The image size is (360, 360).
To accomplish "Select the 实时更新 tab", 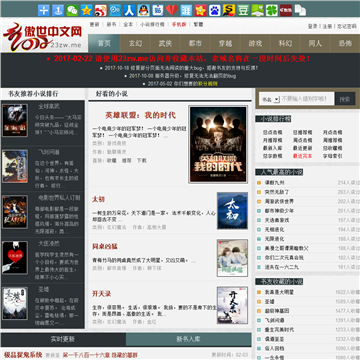I will [x=63, y=339].
